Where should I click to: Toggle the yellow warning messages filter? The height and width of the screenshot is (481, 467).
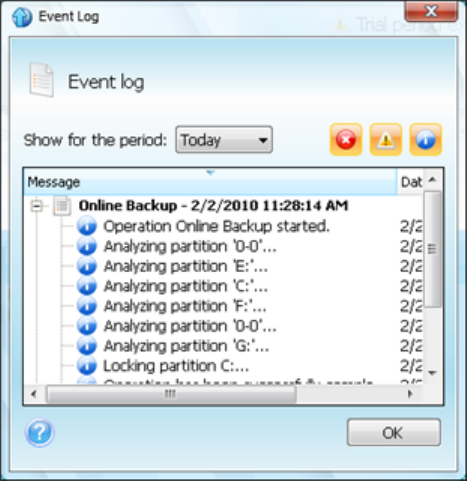click(386, 140)
